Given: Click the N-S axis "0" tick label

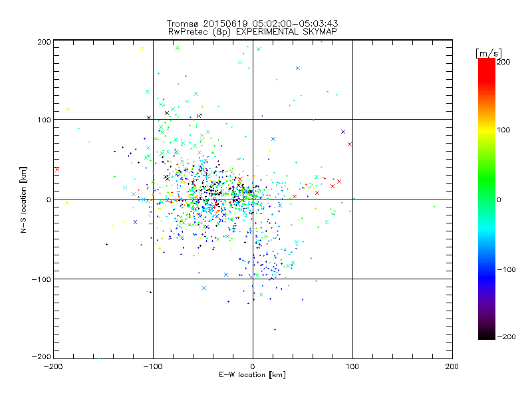Looking at the screenshot, I should point(49,199).
